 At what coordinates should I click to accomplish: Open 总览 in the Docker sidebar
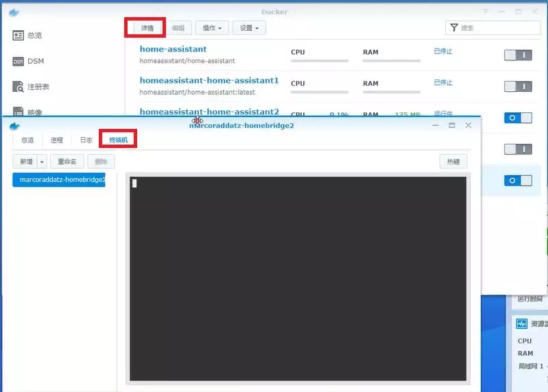27,35
